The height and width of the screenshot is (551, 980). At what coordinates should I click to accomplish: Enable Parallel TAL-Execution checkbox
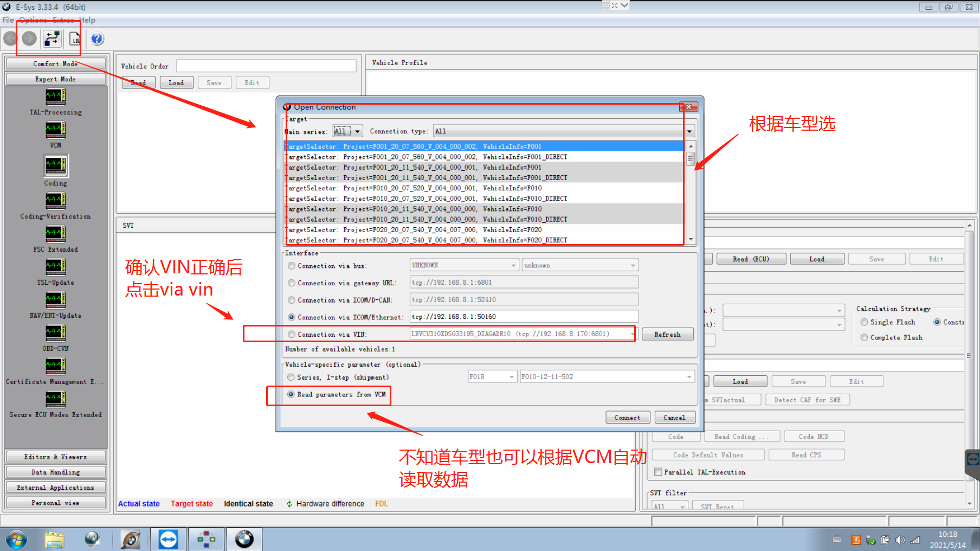[x=658, y=472]
